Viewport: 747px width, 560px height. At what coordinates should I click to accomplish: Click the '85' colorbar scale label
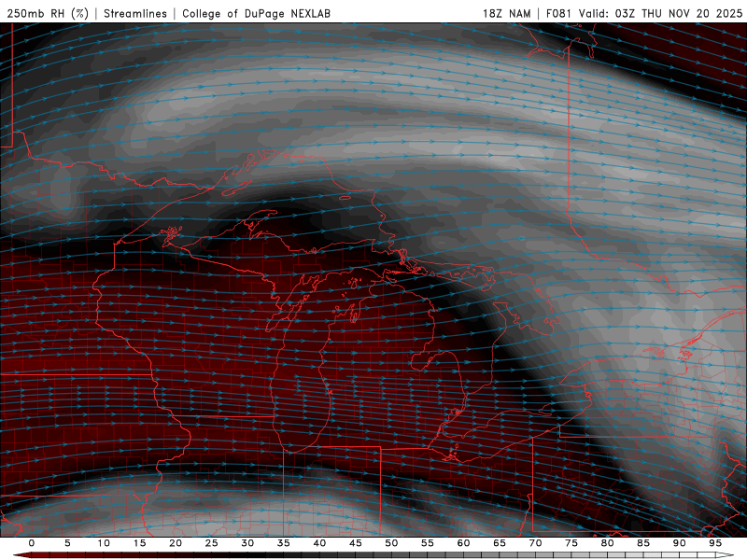643,543
